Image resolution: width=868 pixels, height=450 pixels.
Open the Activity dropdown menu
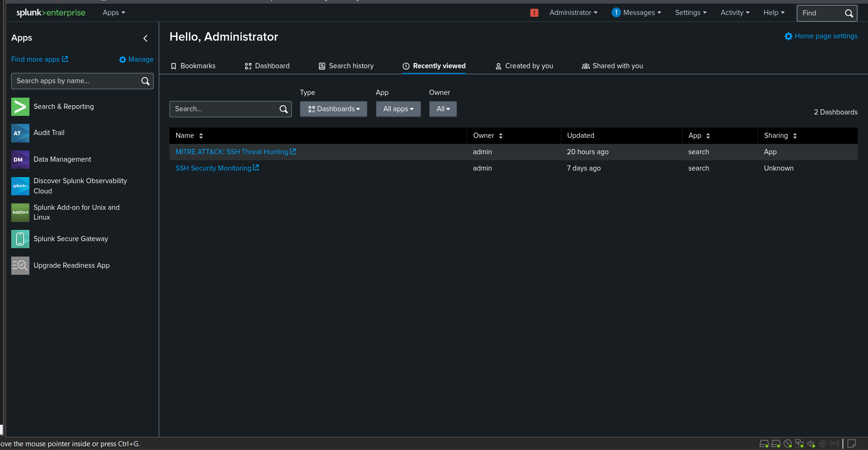pos(735,13)
